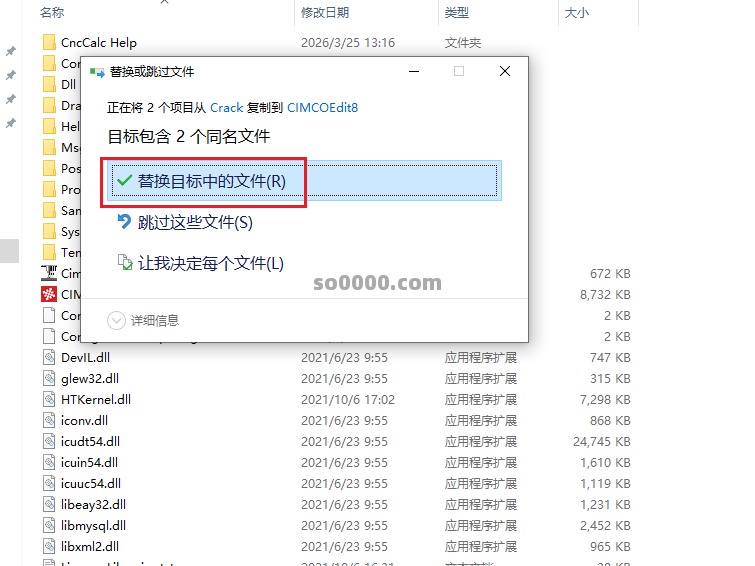Sort the list by the 修改日期 column header
The image size is (755, 566).
pyautogui.click(x=325, y=13)
